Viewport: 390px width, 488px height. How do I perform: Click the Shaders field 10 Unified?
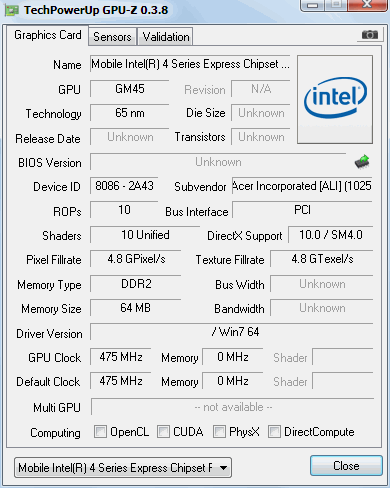145,235
